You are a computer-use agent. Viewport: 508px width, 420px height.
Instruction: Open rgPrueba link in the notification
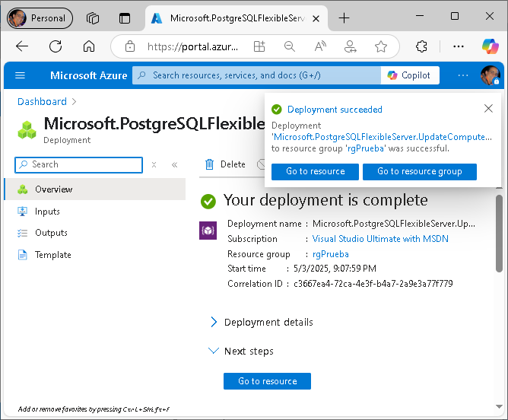tap(366, 148)
